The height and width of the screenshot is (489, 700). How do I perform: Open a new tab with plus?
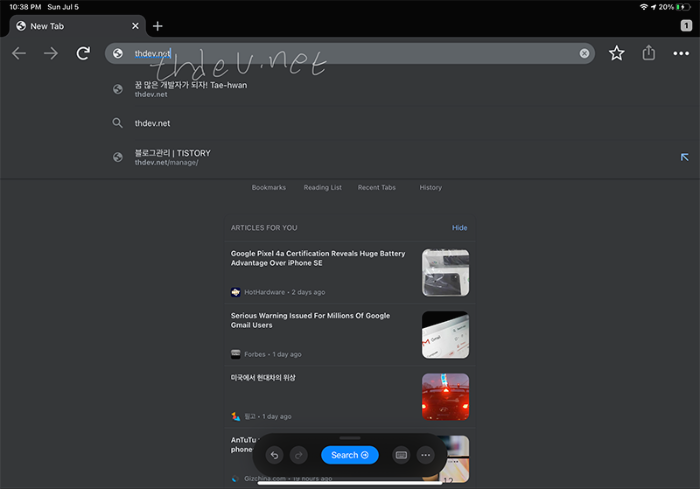pos(158,26)
